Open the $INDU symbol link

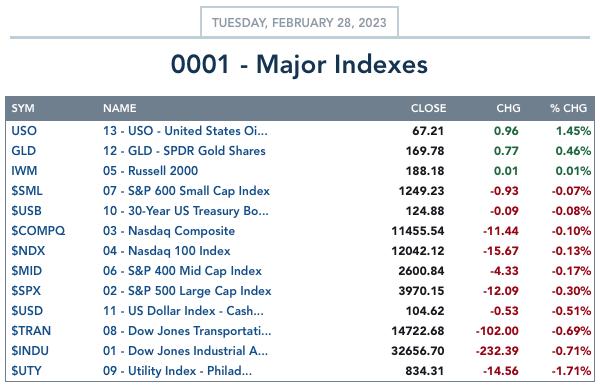[30, 351]
